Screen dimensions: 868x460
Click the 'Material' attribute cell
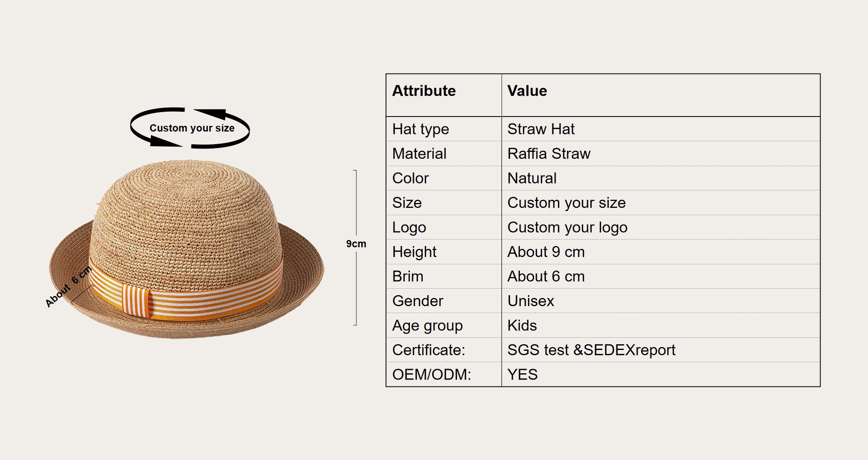pos(444,153)
